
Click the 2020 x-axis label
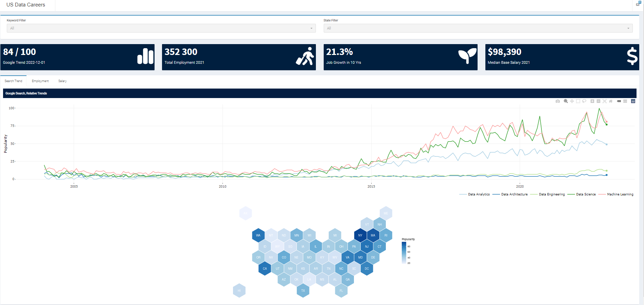pyautogui.click(x=520, y=186)
